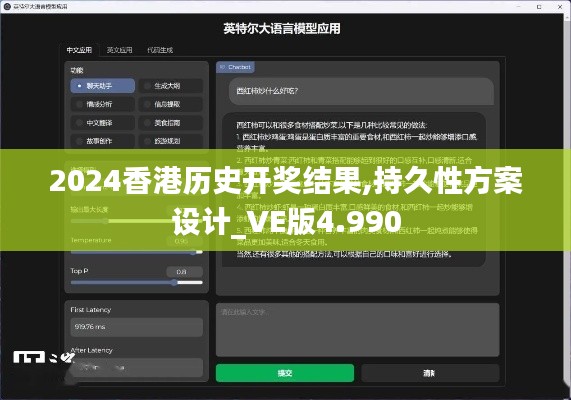Click the app icon in the title bar
This screenshot has height=400, width=571.
pyautogui.click(x=7, y=6)
